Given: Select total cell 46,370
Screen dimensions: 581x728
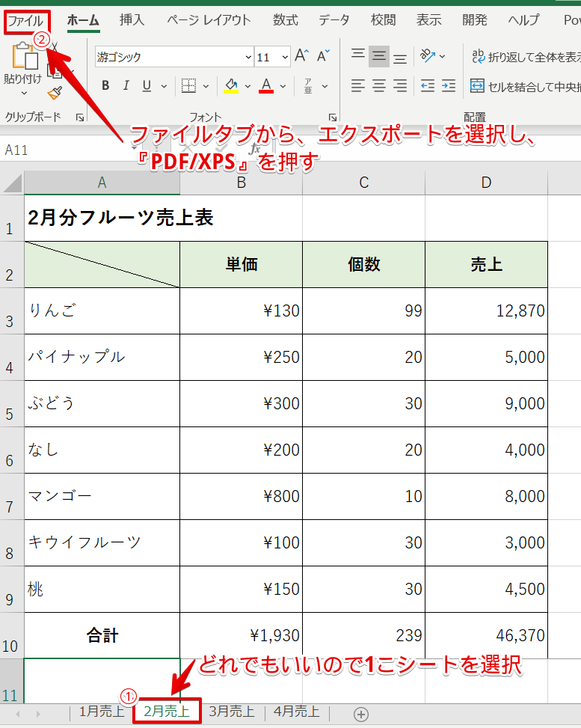Looking at the screenshot, I should coord(486,636).
